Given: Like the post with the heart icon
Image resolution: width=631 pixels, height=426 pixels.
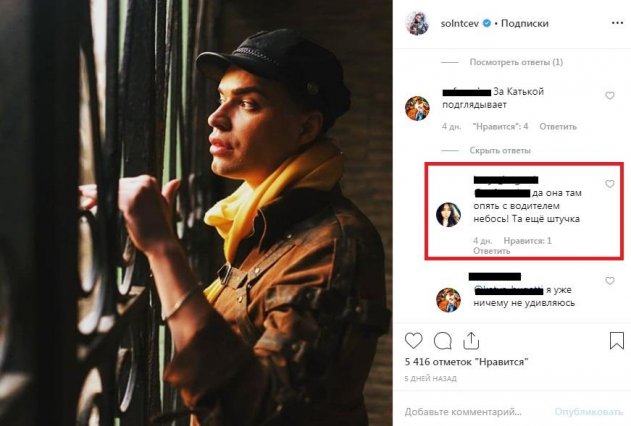Looking at the screenshot, I should tap(414, 341).
